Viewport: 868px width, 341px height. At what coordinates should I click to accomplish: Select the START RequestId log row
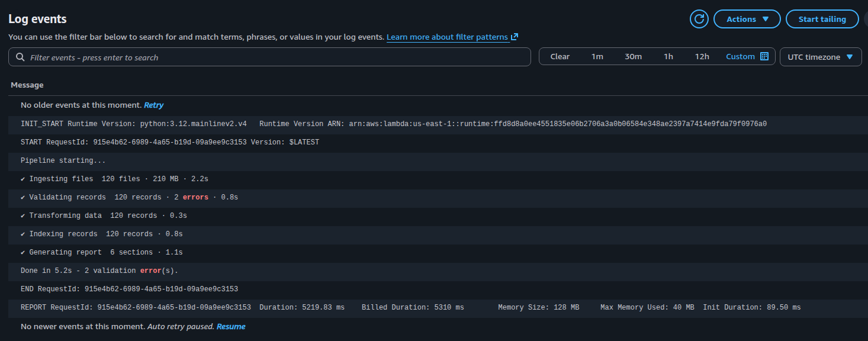point(438,142)
